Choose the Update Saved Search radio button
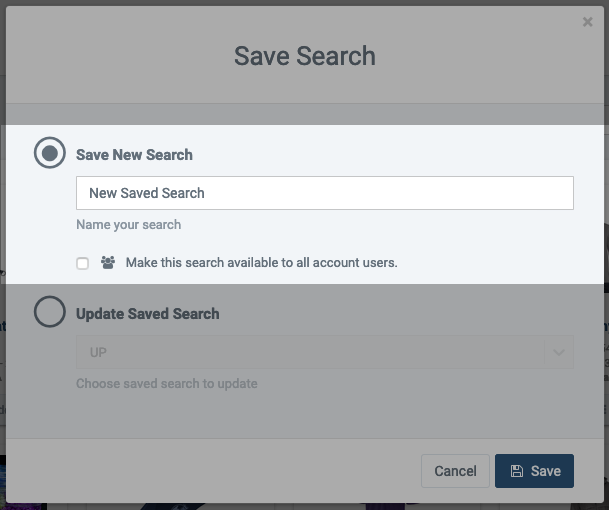609x510 pixels. (49, 312)
